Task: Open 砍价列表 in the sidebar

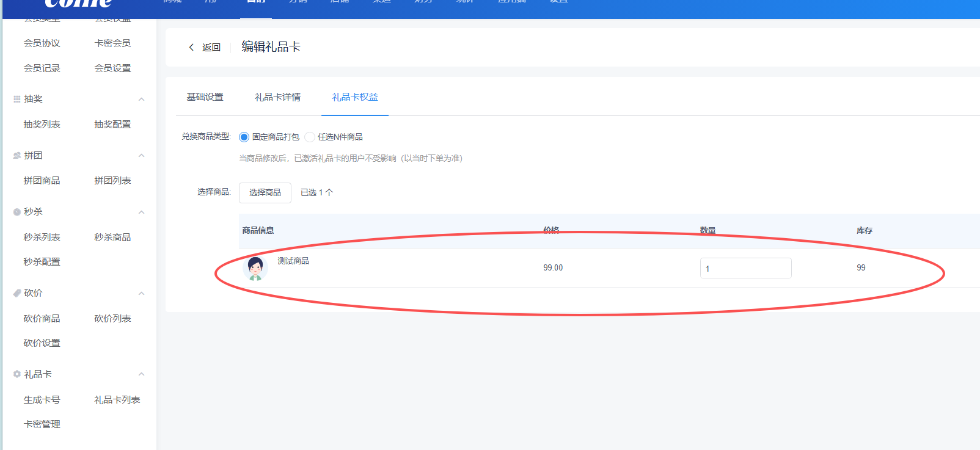Action: pyautogui.click(x=112, y=318)
